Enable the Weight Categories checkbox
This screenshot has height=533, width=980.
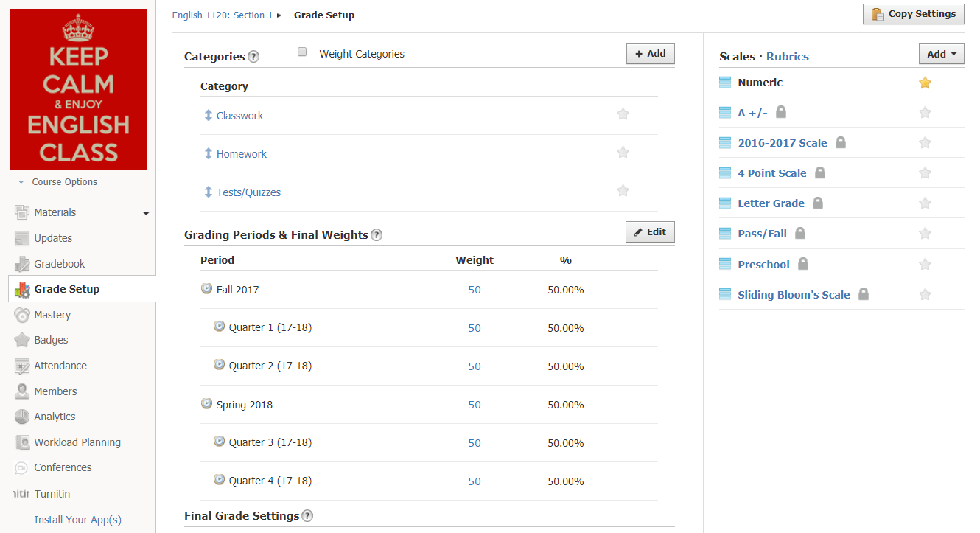pyautogui.click(x=302, y=52)
